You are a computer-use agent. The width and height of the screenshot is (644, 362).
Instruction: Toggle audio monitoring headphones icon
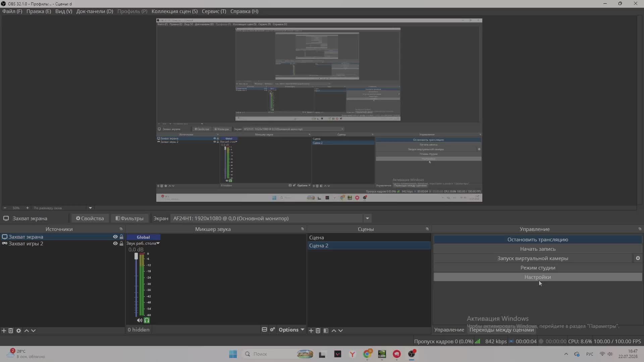[147, 320]
